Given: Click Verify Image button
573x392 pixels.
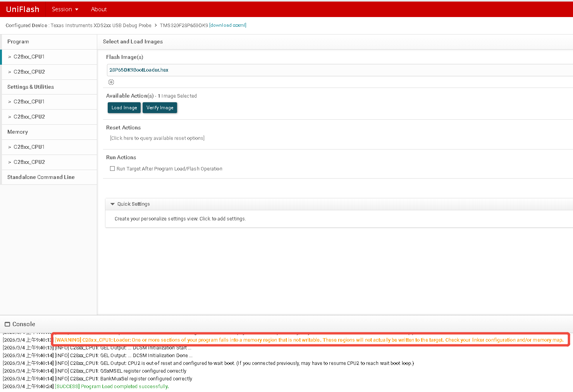Looking at the screenshot, I should 160,108.
